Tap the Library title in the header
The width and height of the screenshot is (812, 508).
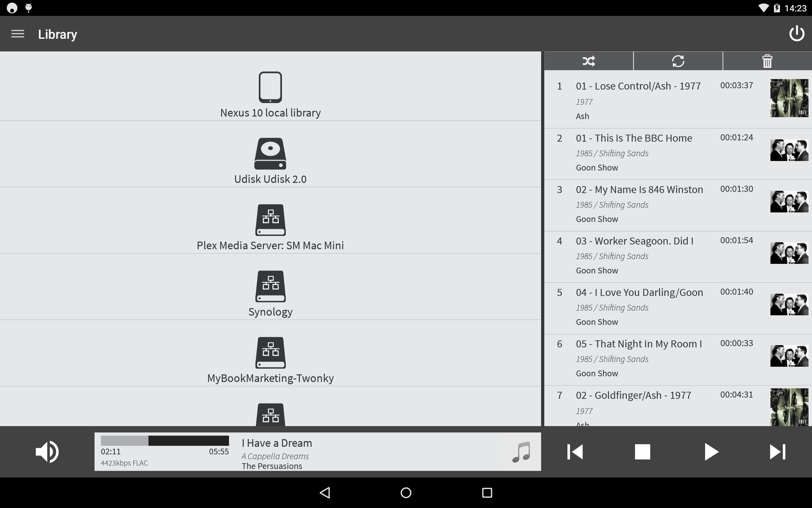click(x=57, y=34)
